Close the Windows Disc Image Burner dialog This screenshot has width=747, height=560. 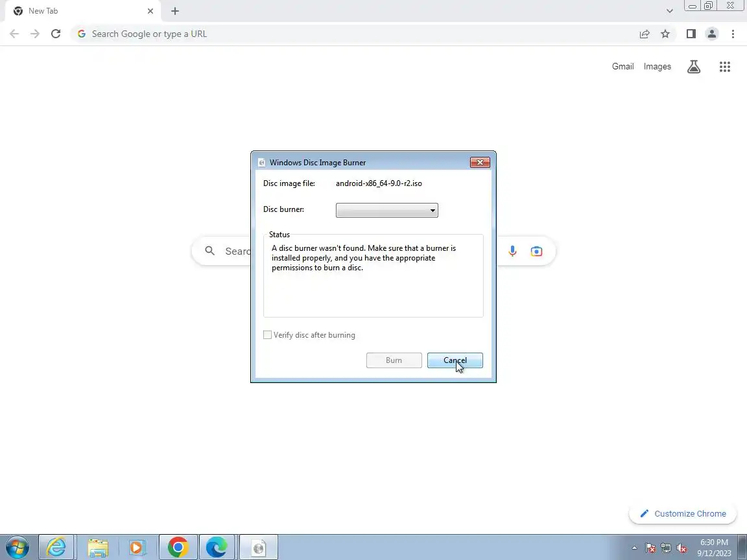(480, 163)
